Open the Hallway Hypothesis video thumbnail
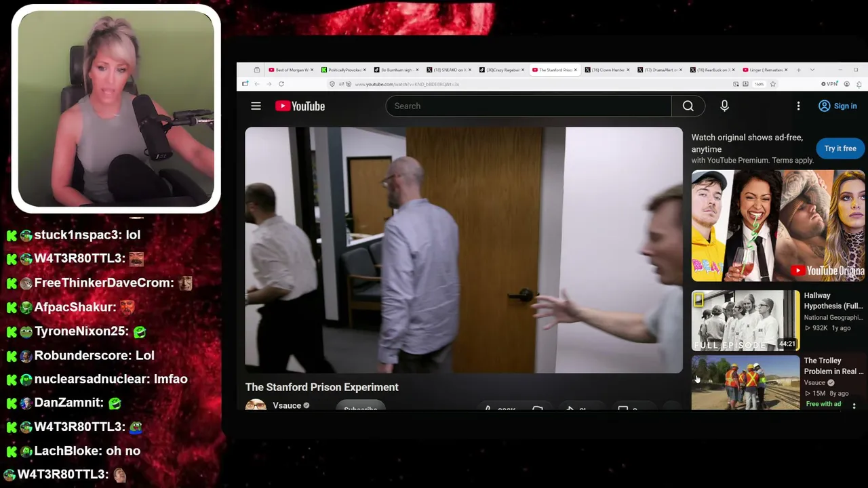Screen dimensions: 868x488 (746, 321)
